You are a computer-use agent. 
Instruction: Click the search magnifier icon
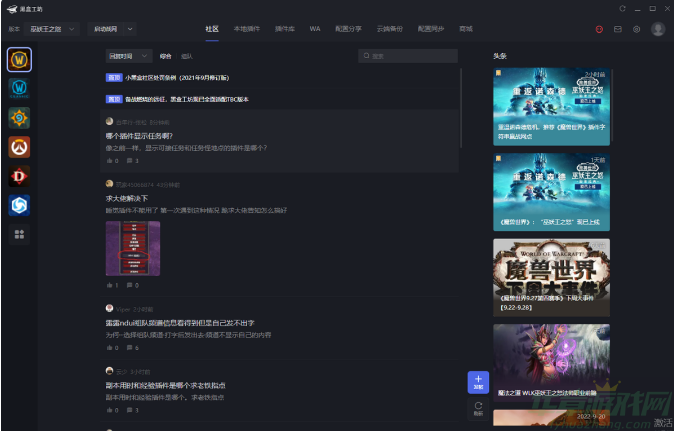[x=367, y=56]
